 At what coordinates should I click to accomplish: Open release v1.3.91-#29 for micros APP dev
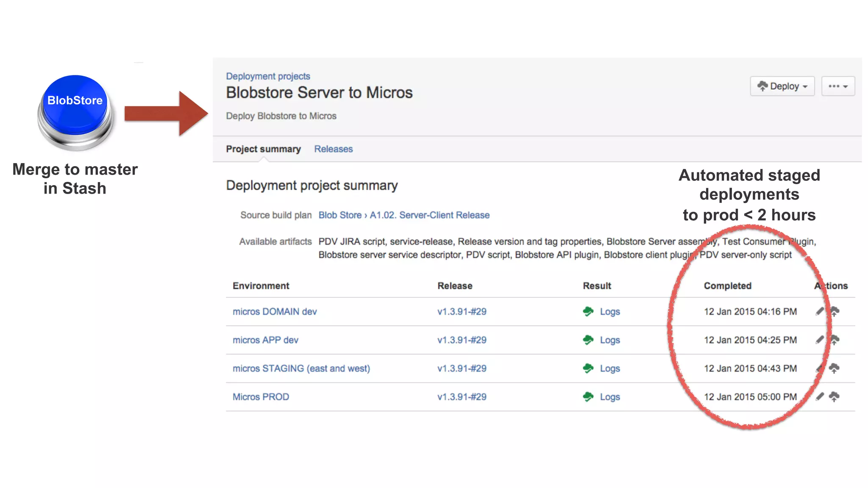(462, 340)
